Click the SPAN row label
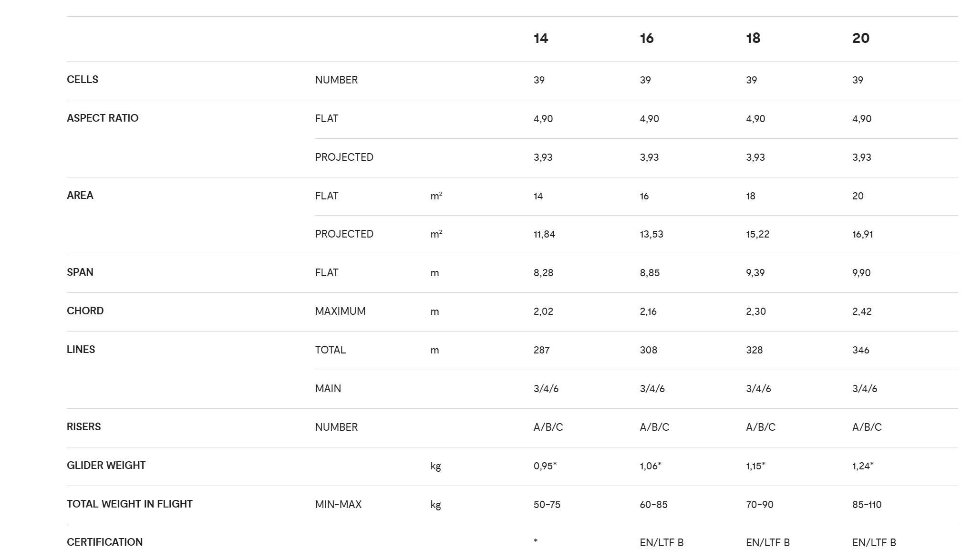The height and width of the screenshot is (560, 972). tap(80, 272)
